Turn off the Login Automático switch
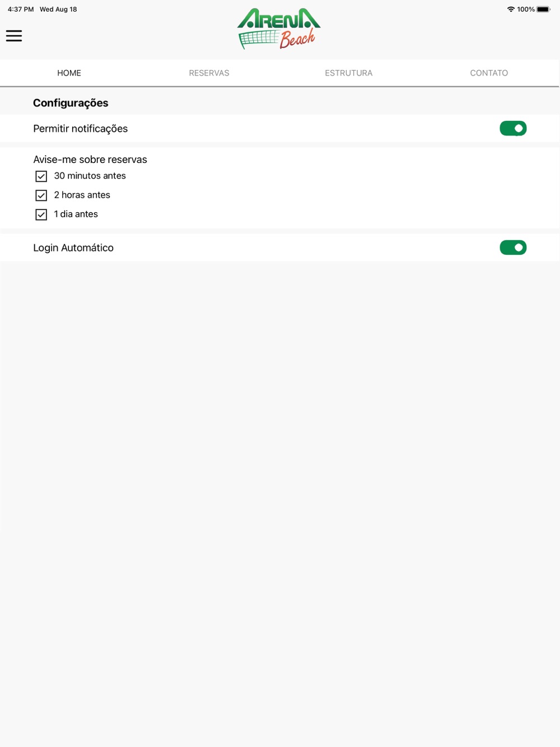This screenshot has height=747, width=560. pyautogui.click(x=513, y=248)
